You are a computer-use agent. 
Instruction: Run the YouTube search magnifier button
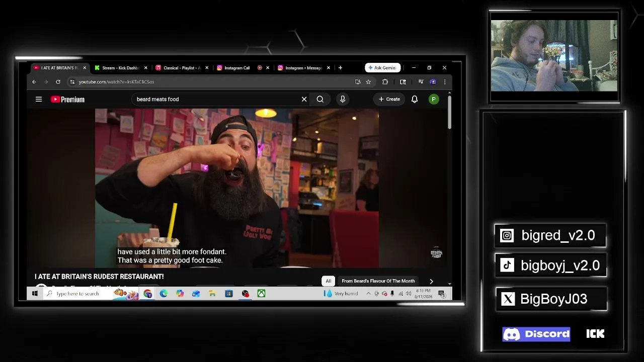tap(320, 99)
